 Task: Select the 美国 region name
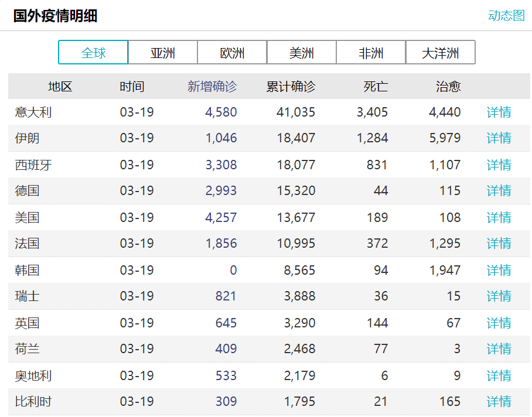27,217
